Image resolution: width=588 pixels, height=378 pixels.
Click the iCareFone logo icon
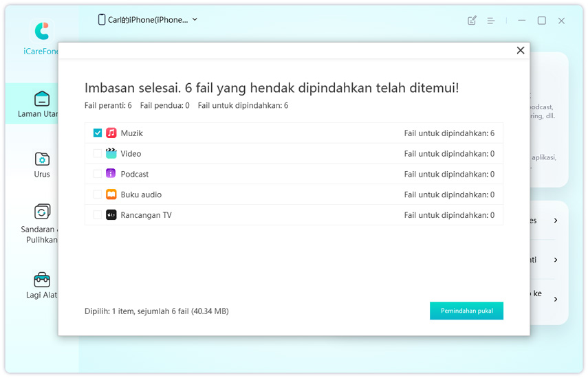(42, 31)
